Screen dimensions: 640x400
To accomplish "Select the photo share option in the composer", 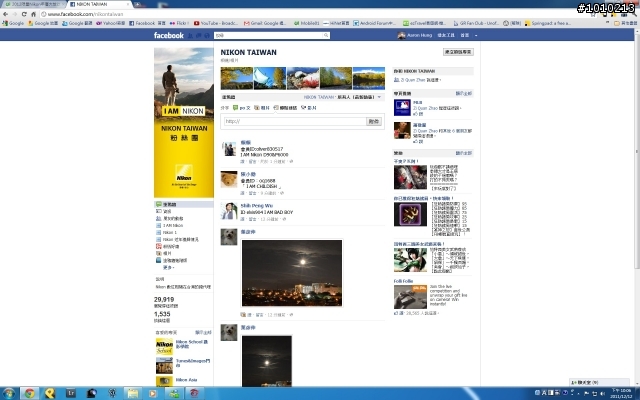I will [x=262, y=108].
